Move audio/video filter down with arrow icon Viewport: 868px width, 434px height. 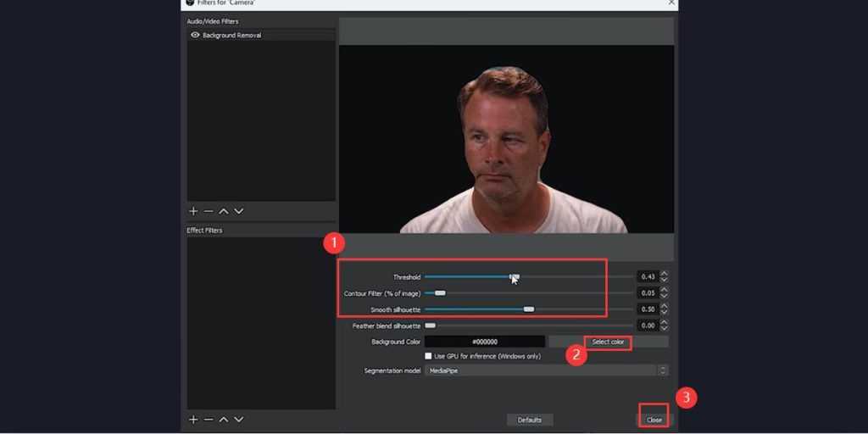(239, 211)
